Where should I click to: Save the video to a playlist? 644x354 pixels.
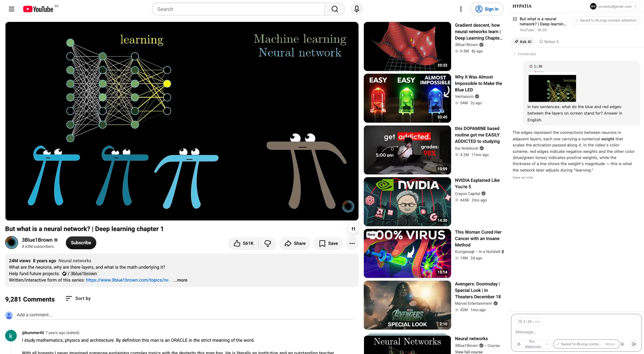328,243
